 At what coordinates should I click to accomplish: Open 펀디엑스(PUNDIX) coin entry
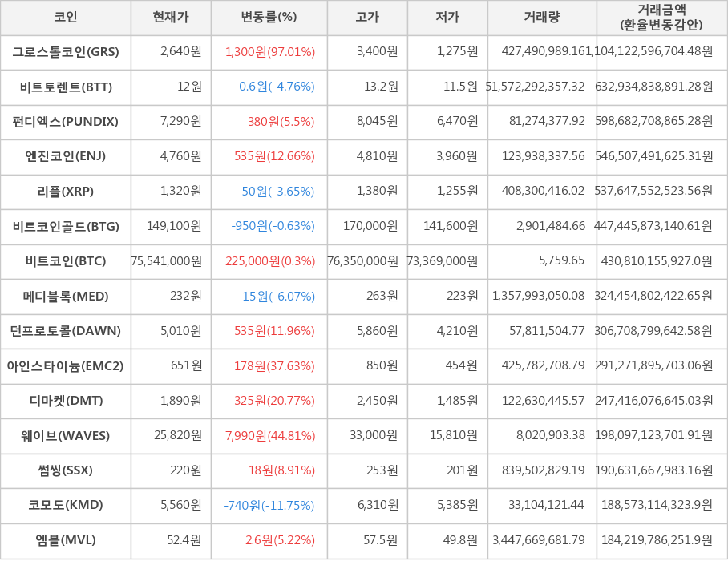coord(66,122)
